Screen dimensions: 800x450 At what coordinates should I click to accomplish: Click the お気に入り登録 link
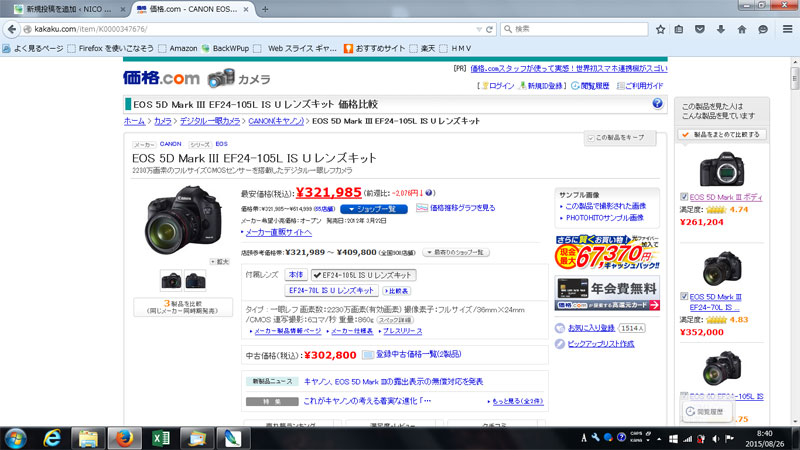coord(591,328)
